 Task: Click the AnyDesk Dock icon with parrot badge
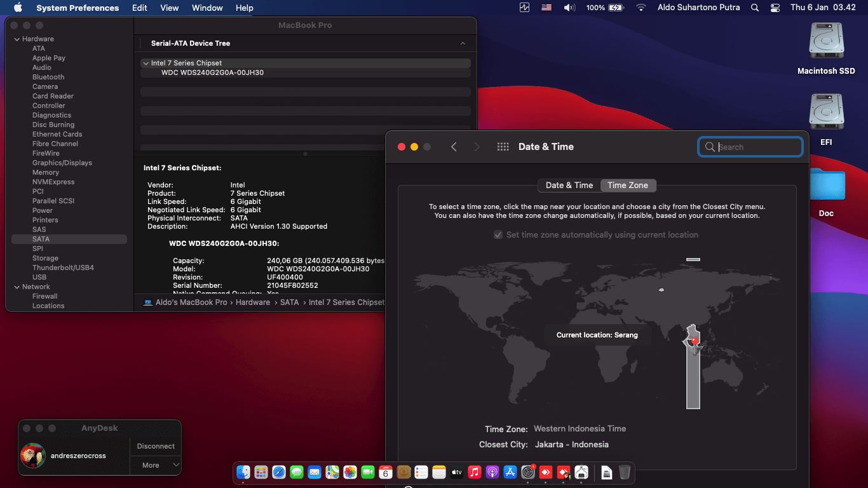(564, 472)
